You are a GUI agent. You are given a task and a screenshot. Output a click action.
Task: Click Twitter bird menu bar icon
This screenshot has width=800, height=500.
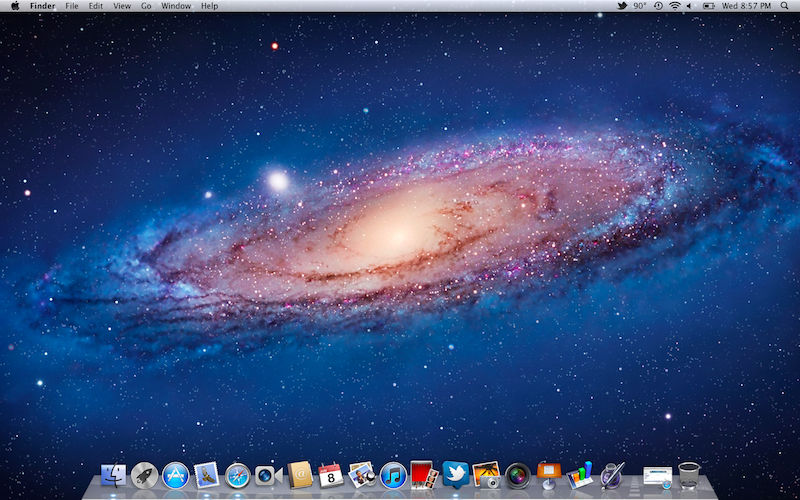click(622, 6)
